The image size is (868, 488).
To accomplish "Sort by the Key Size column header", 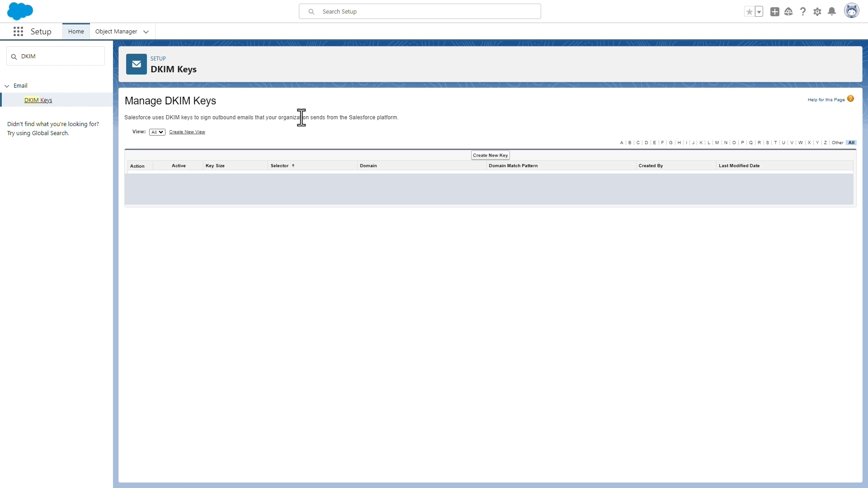I will click(x=215, y=166).
